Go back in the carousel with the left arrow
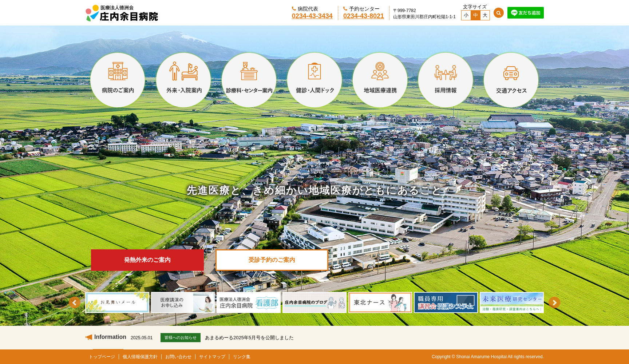This screenshot has height=364, width=629. pyautogui.click(x=75, y=302)
